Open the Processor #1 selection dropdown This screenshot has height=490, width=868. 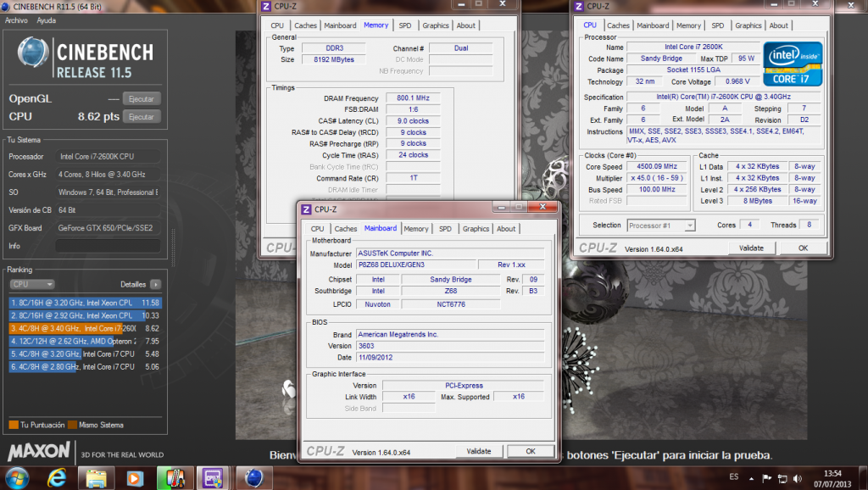coord(661,226)
